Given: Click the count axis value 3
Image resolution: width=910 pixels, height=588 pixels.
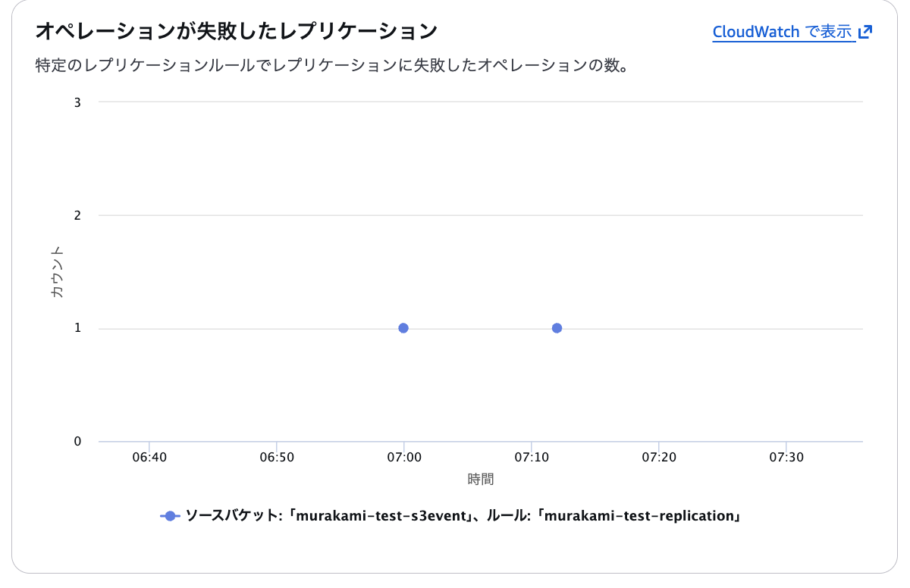Looking at the screenshot, I should (x=78, y=102).
